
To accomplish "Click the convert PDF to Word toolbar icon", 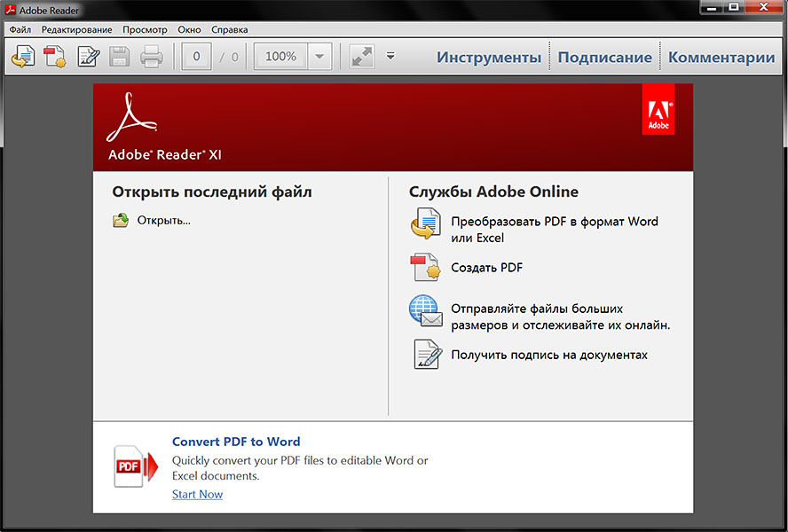I will click(x=23, y=56).
